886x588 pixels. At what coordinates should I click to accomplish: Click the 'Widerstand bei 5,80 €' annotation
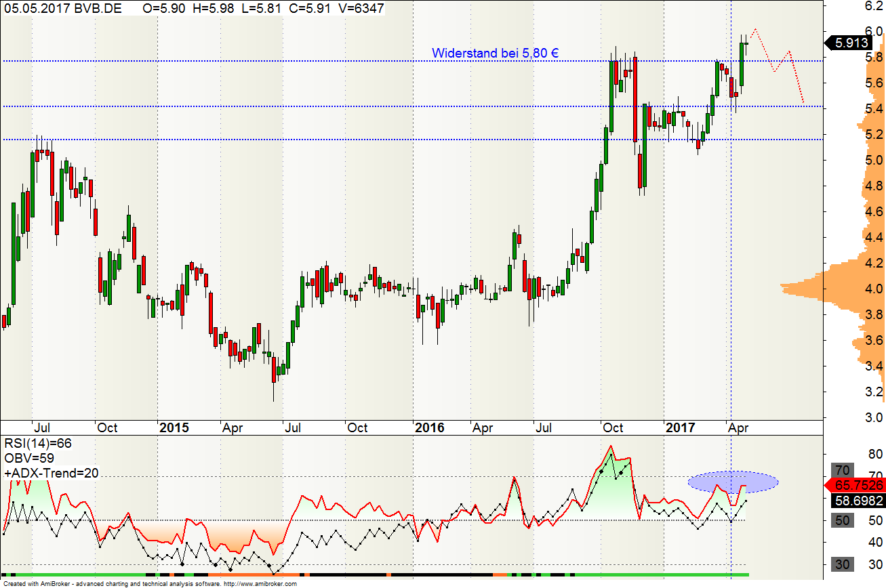496,53
